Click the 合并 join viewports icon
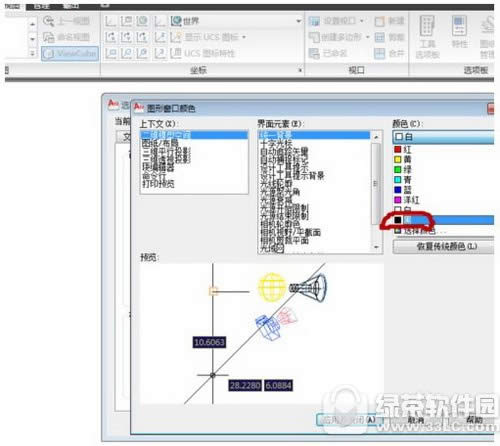The image size is (500, 446). coord(380,53)
